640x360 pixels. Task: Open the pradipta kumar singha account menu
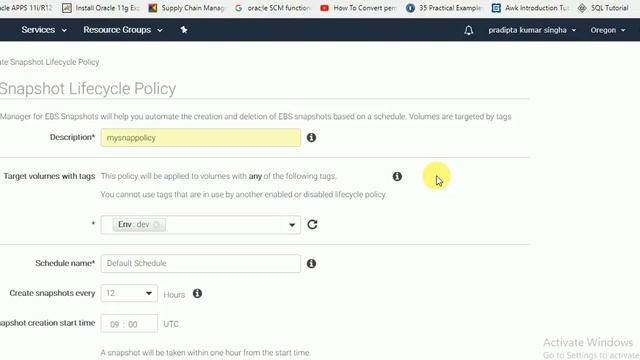532,30
